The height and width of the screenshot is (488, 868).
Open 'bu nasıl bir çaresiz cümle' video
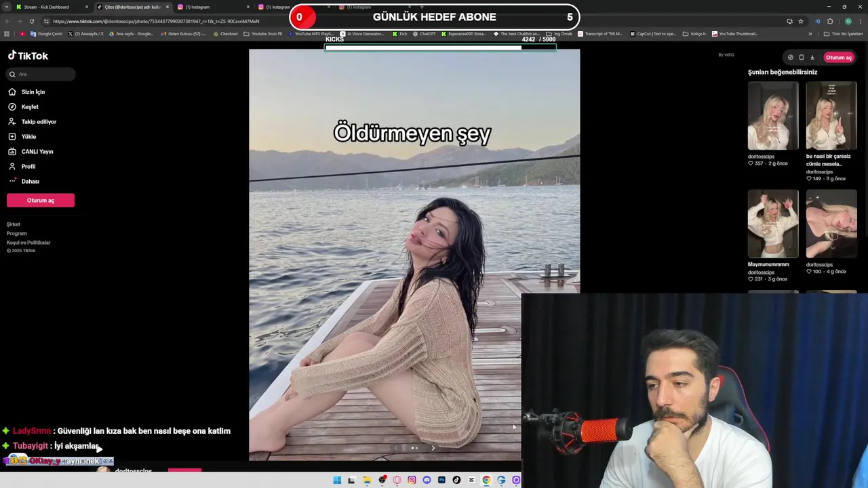click(x=831, y=116)
